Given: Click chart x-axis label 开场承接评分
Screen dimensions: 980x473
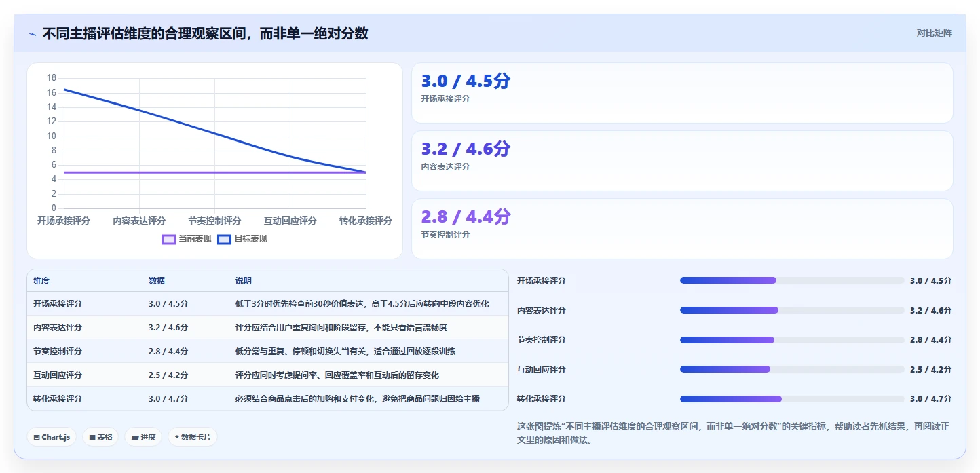Looking at the screenshot, I should (64, 221).
